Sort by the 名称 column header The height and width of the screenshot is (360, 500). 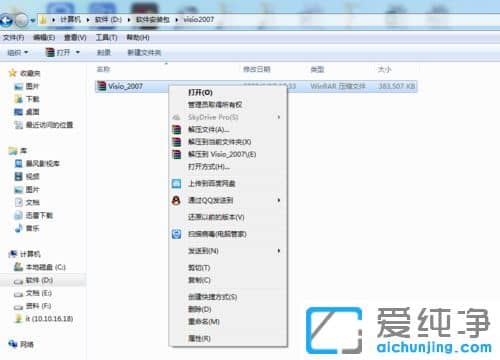103,69
